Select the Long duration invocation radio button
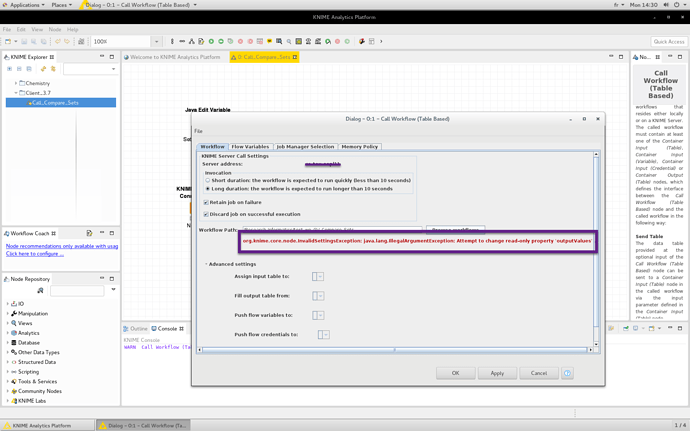 208,188
